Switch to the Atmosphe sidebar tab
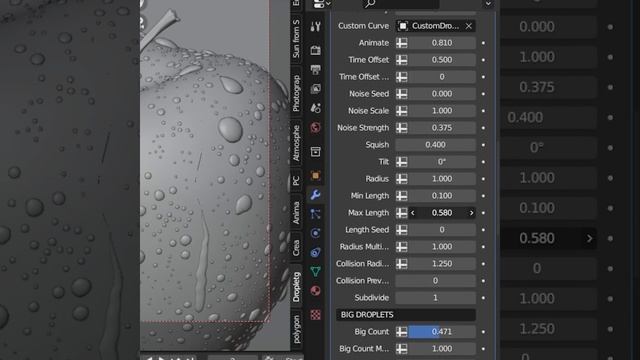Viewport: 640px width, 360px height. coord(296,143)
